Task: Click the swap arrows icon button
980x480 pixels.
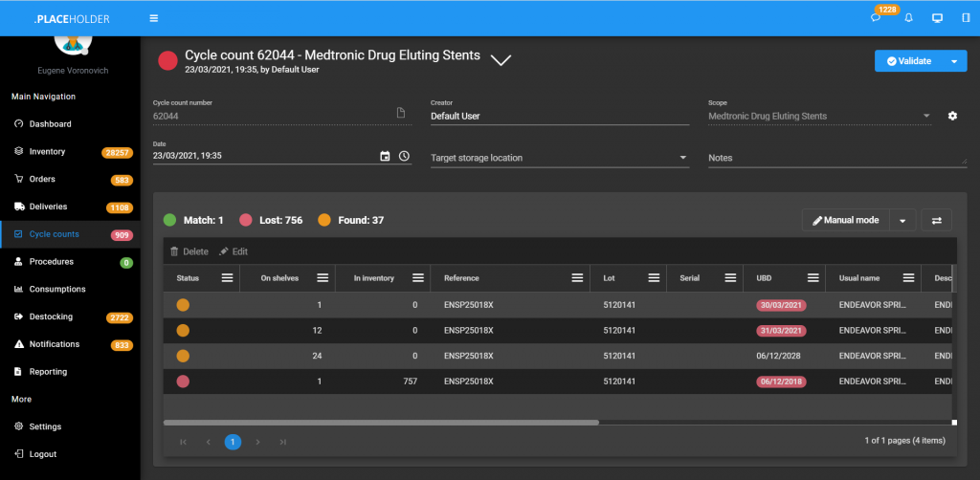Action: tap(936, 220)
